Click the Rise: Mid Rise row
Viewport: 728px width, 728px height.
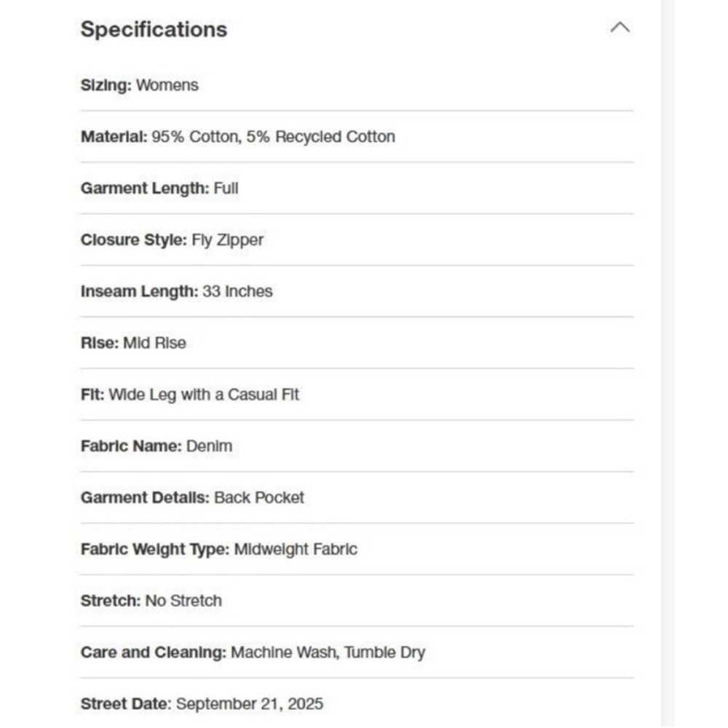point(357,343)
